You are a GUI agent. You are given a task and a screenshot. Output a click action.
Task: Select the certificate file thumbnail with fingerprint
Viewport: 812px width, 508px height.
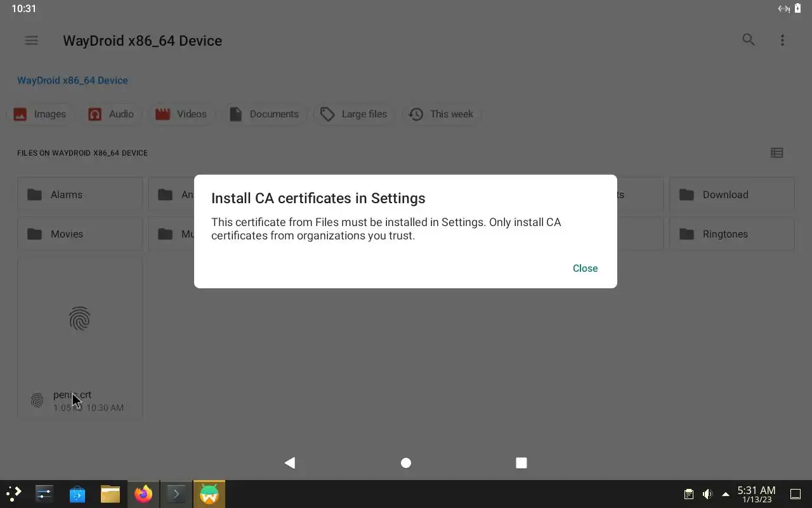(x=80, y=319)
